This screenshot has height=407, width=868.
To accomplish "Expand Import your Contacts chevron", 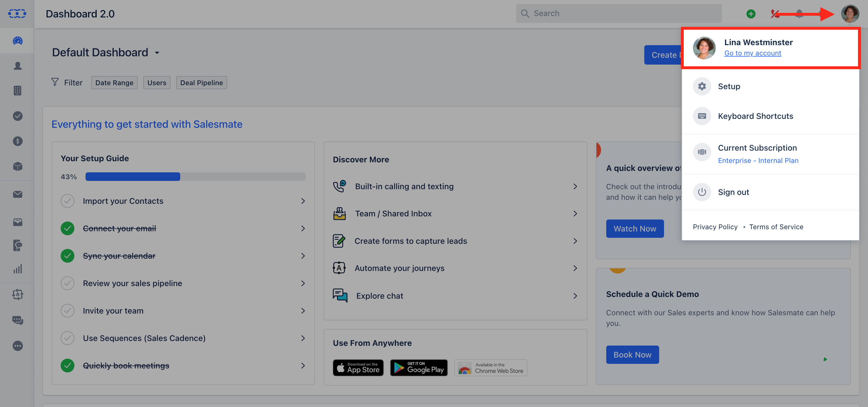I will [x=303, y=201].
